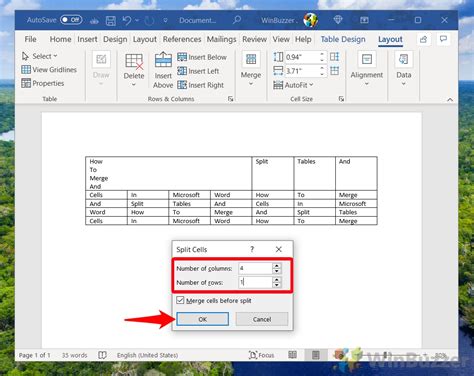The width and height of the screenshot is (474, 376).
Task: Open the Review tab
Action: 254,39
